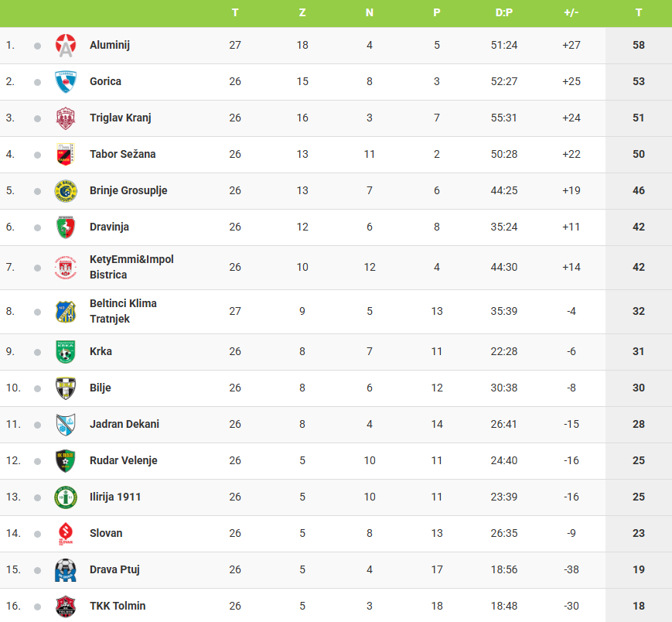Viewport: 672px width, 622px height.
Task: Open the Brinje Grosuplje round logo
Action: (66, 191)
